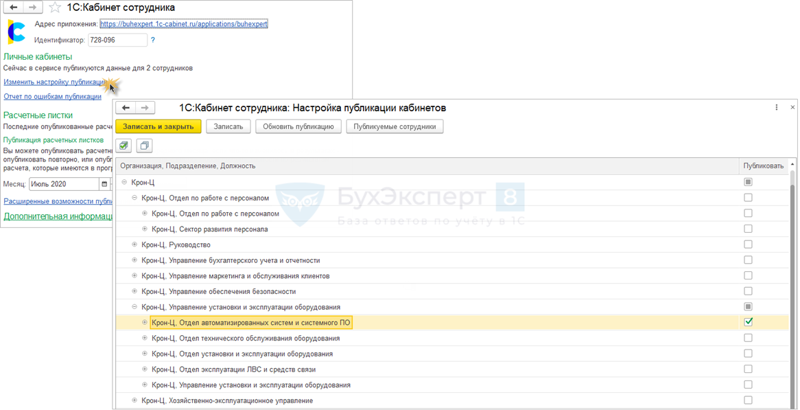Viewport: 800px width, 410px height.
Task: Add Кабинет сотрудника window to favorites star
Action: click(54, 8)
